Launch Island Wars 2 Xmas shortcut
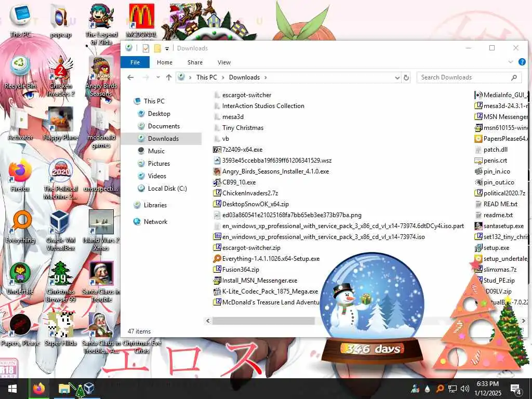This screenshot has height=399, width=532. tap(101, 231)
